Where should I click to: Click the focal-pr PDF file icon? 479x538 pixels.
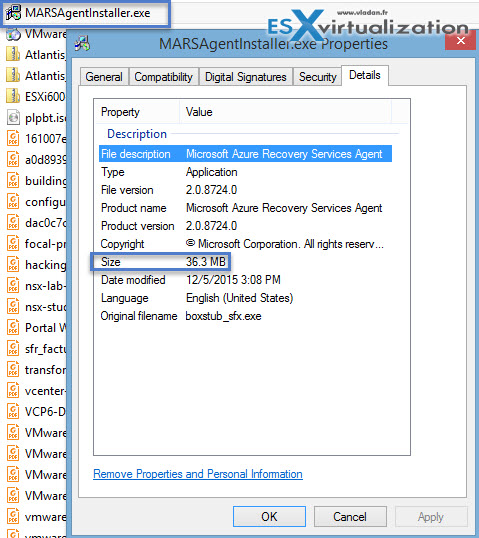coord(13,244)
